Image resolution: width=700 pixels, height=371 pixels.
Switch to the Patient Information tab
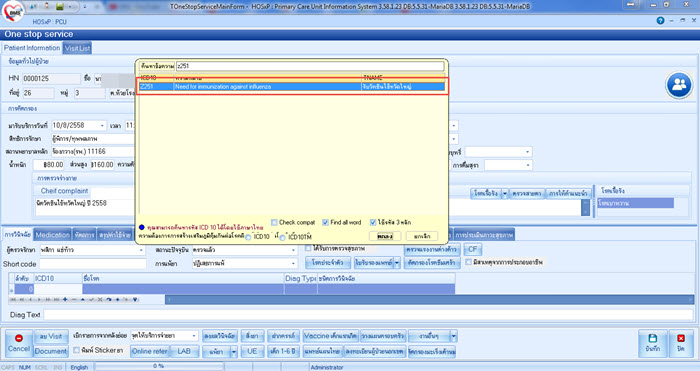(x=32, y=48)
